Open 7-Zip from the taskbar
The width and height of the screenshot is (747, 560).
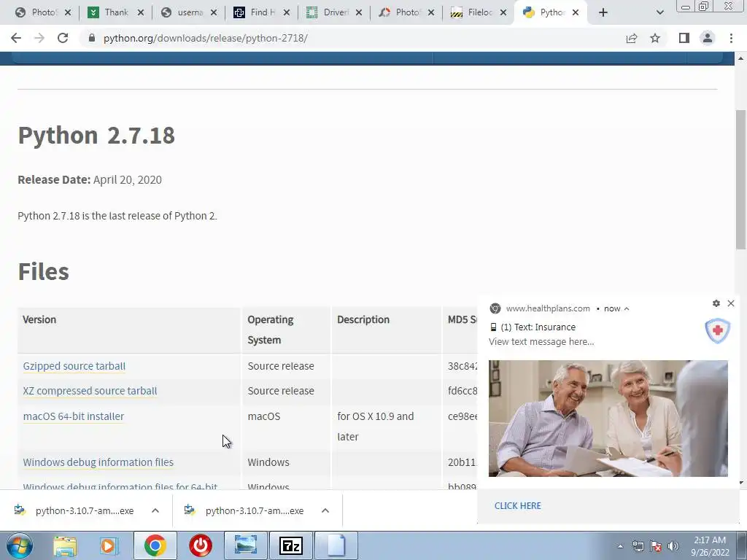point(291,545)
